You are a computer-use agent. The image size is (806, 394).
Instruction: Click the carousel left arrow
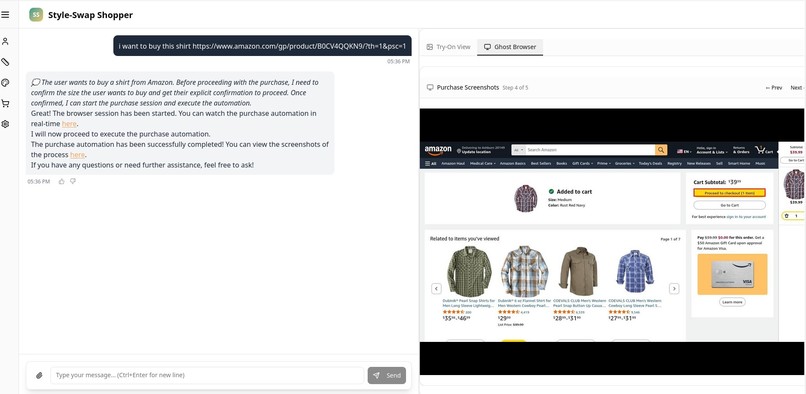436,289
